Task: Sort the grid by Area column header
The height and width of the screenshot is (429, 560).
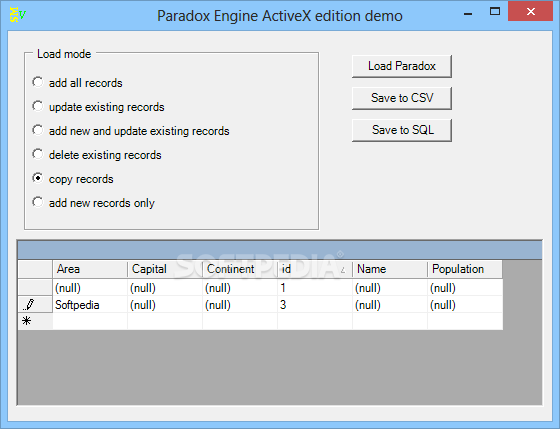Action: pos(90,269)
